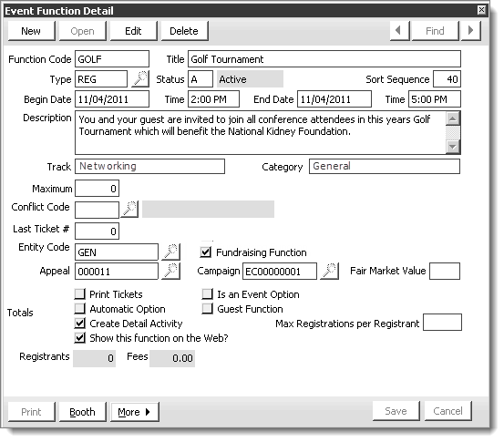Click the Find button
504x442 pixels.
point(436,31)
